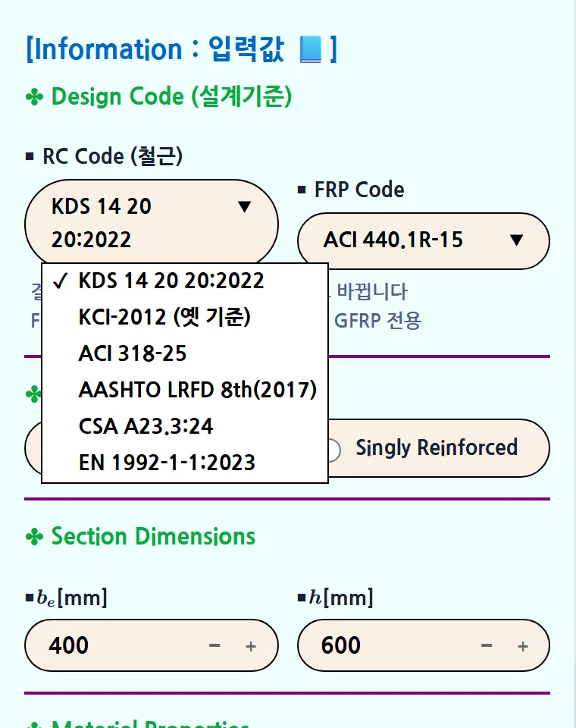Decrease h height with minus button
Viewport: 576px width, 728px height.
(x=487, y=646)
